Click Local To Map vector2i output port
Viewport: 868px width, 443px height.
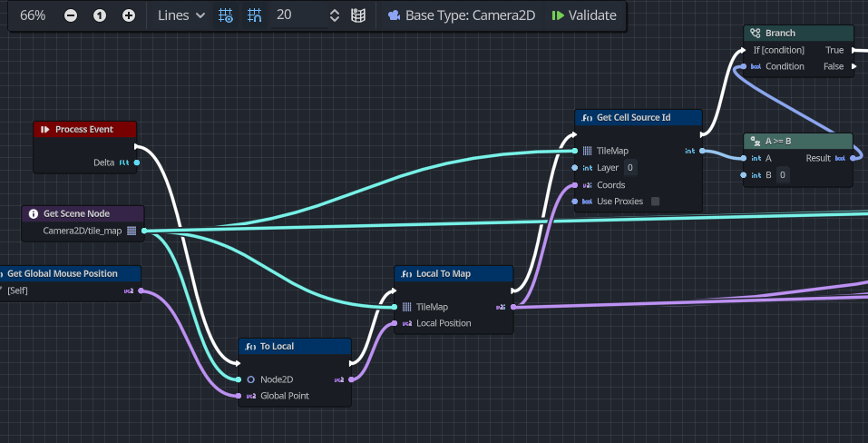pyautogui.click(x=513, y=307)
